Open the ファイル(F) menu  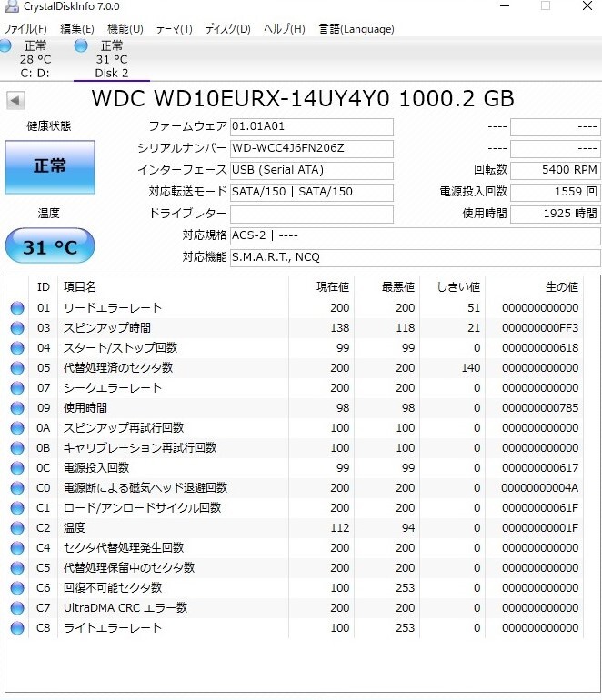click(25, 29)
